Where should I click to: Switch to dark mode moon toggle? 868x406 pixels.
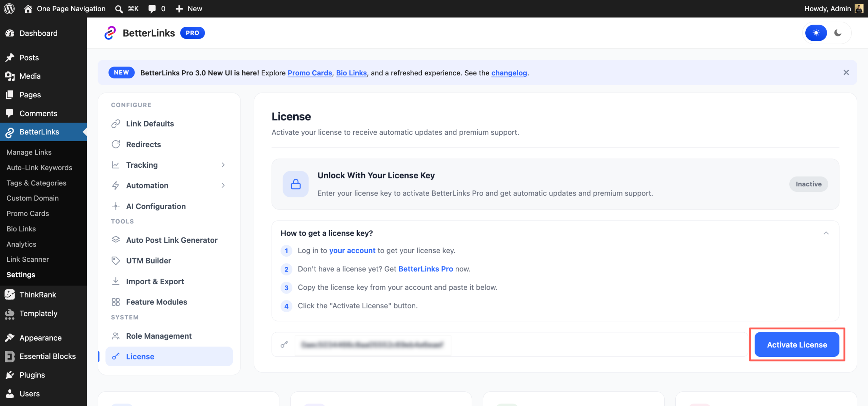838,33
